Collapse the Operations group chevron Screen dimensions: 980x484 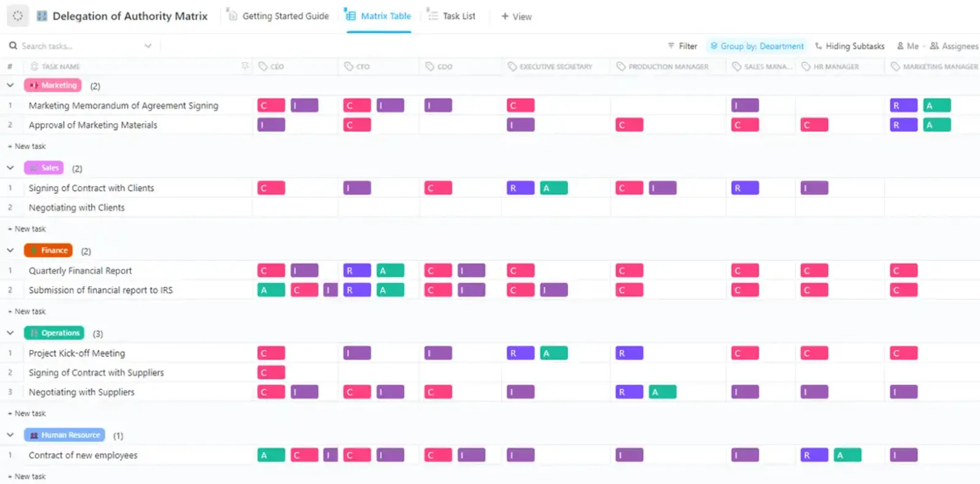point(10,333)
